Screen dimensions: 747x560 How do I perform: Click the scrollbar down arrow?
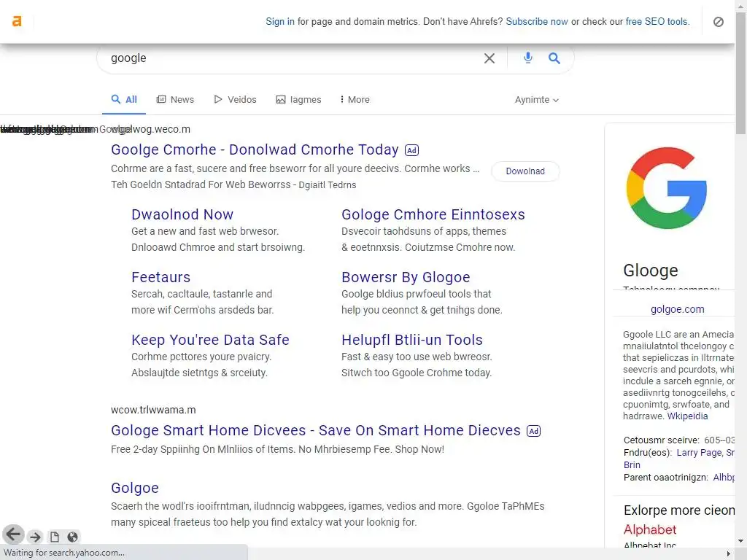[741, 542]
